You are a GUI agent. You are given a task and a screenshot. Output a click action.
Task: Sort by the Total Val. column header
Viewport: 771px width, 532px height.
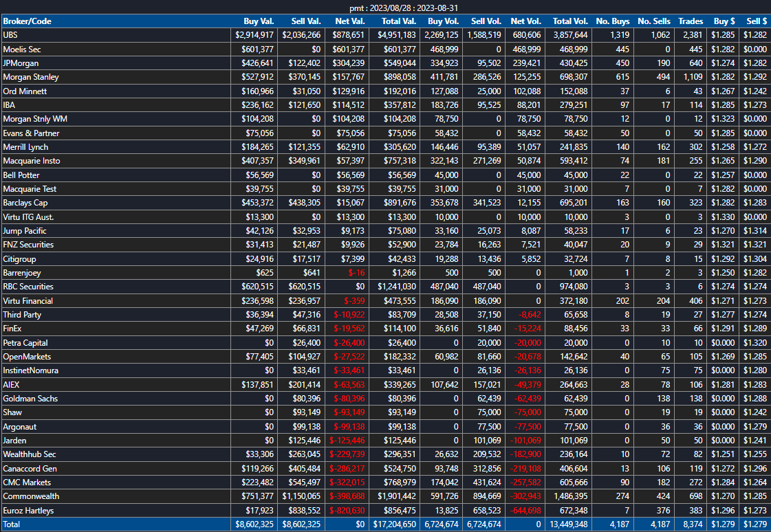(399, 21)
